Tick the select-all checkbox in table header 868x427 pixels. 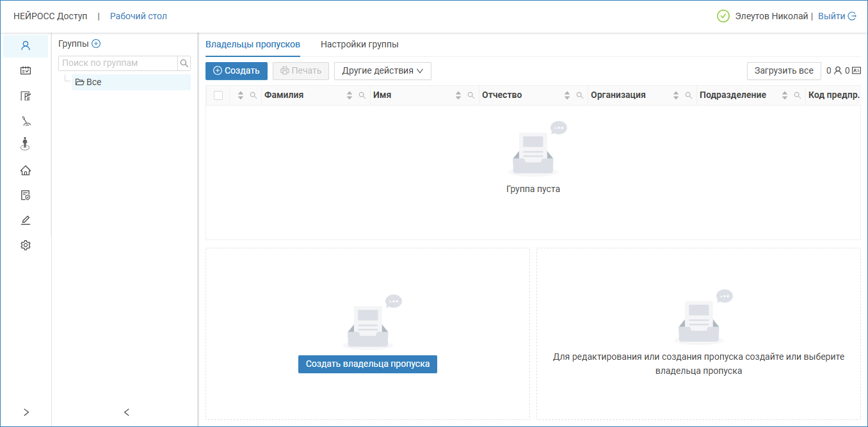pyautogui.click(x=218, y=95)
